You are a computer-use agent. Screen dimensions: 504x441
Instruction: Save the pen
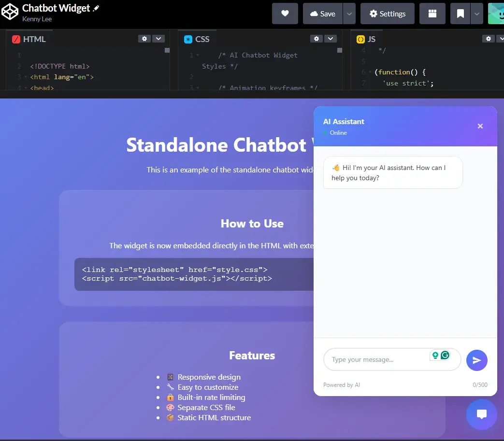(x=322, y=14)
